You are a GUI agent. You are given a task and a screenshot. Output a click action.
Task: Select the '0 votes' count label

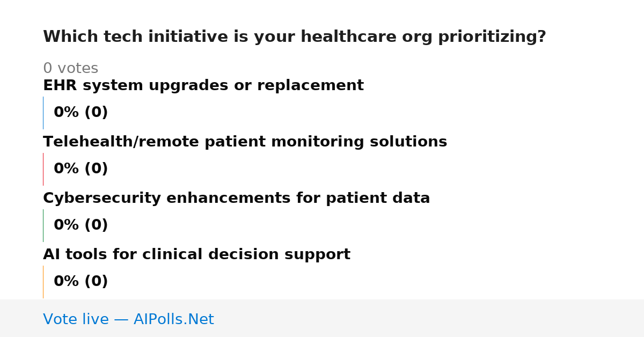[x=71, y=69]
